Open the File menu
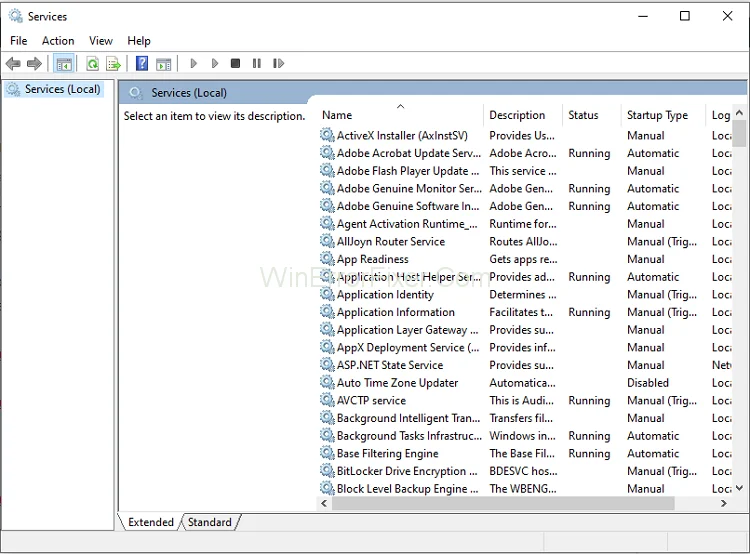The width and height of the screenshot is (750, 554). click(x=19, y=41)
